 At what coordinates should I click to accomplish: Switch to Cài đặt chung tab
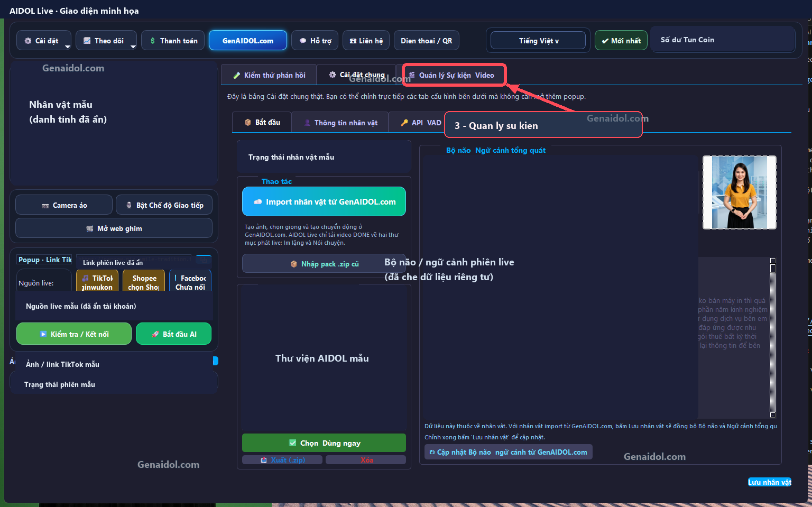pyautogui.click(x=356, y=75)
